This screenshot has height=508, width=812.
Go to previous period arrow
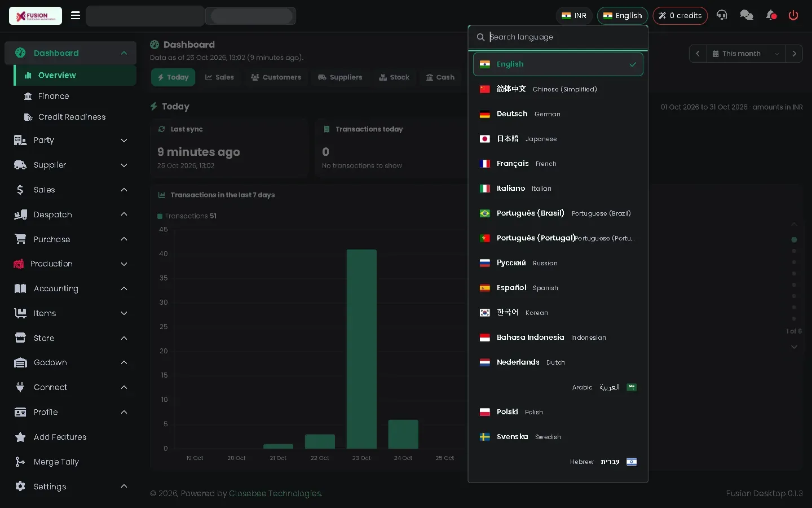[698, 54]
